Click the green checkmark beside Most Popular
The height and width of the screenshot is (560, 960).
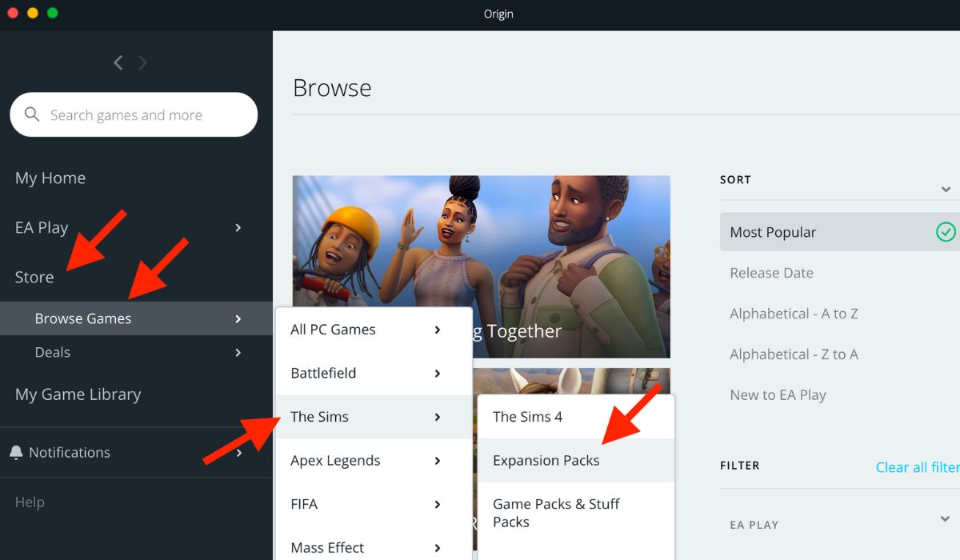click(x=946, y=232)
